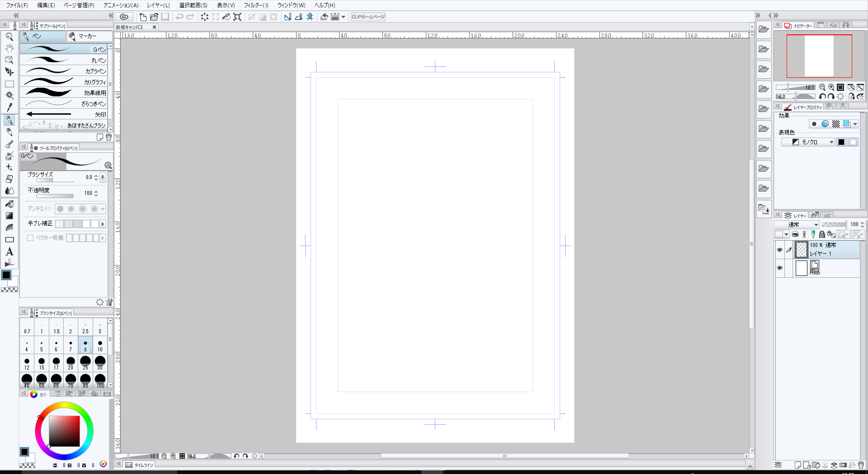Click the Lock Layer icon
This screenshot has width=868, height=474.
click(x=822, y=234)
